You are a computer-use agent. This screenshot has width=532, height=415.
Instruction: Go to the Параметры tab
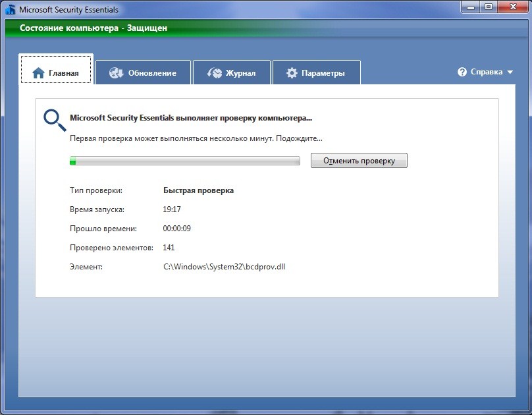pos(317,72)
